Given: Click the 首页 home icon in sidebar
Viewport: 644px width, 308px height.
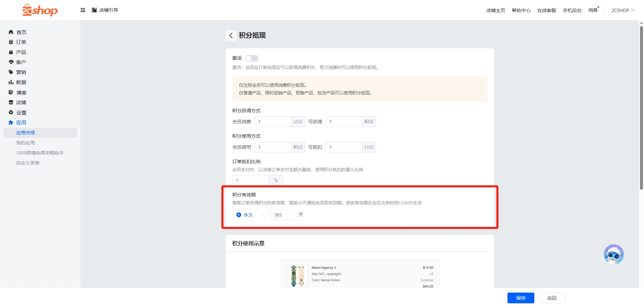Looking at the screenshot, I should [x=11, y=32].
